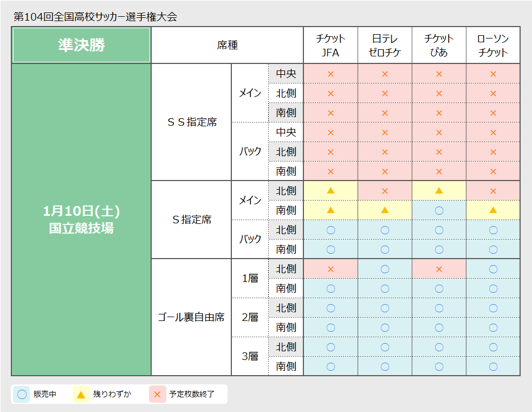Click the × for SS指定席 メイン中央 under ローソンチケット
This screenshot has width=532, height=412.
tap(494, 74)
